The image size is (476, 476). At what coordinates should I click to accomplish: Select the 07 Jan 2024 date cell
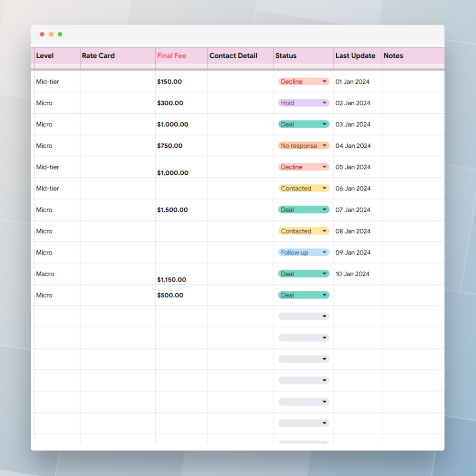[358, 210]
